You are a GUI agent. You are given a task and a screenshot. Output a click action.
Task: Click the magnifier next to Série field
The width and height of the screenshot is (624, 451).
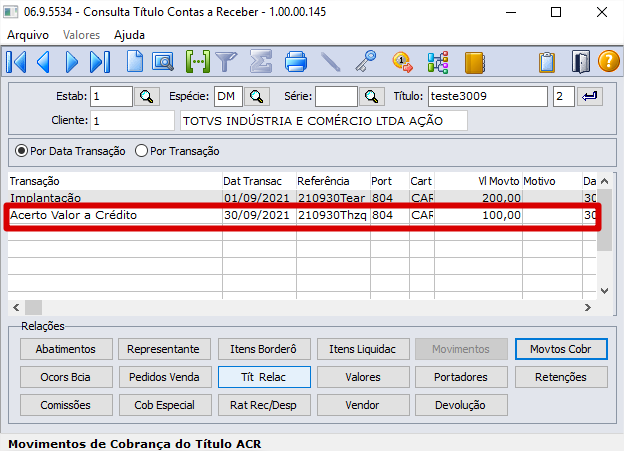pyautogui.click(x=372, y=96)
